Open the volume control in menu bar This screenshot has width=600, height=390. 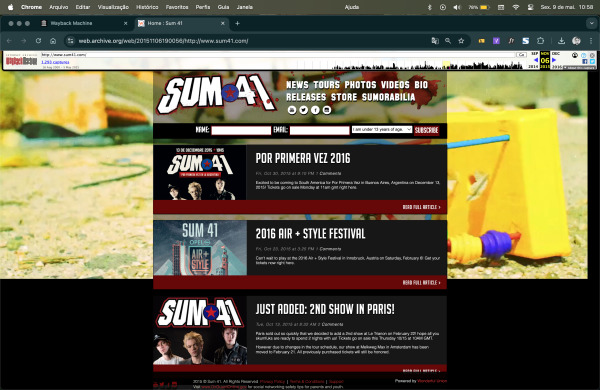(x=457, y=7)
